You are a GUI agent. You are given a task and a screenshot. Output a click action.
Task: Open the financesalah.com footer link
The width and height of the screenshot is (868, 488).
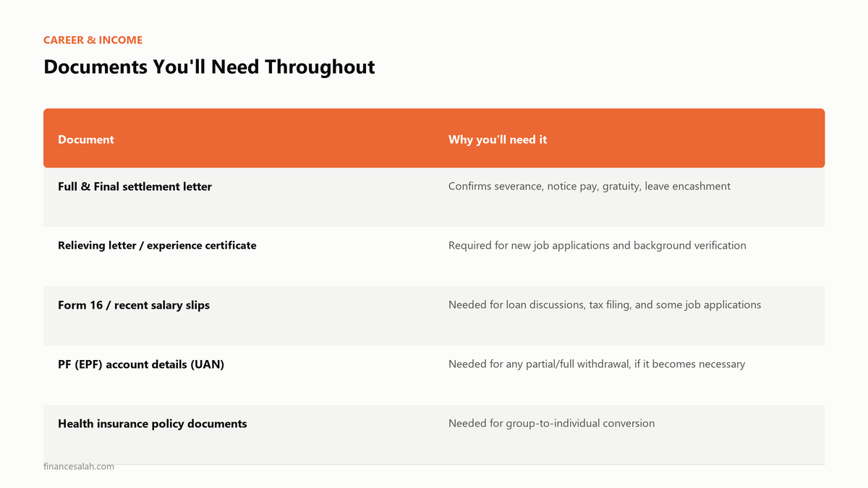coord(79,466)
